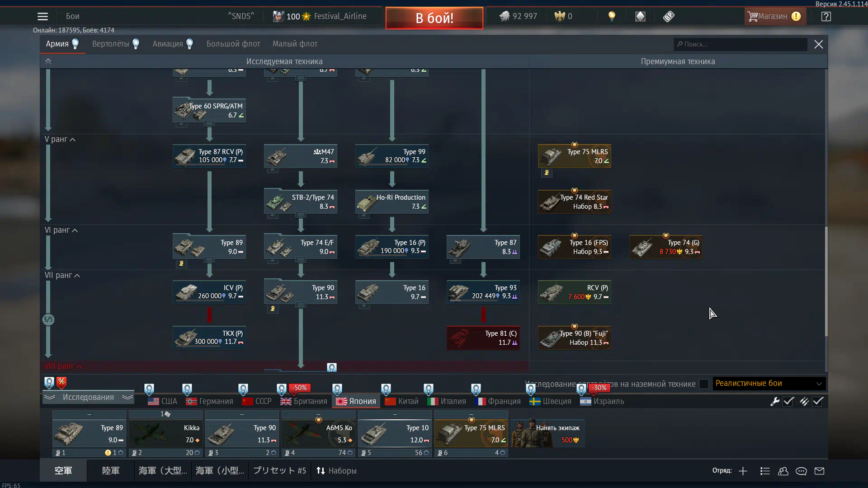Click the ammunition refill icon
Screen dimensions: 868x488
click(x=804, y=401)
